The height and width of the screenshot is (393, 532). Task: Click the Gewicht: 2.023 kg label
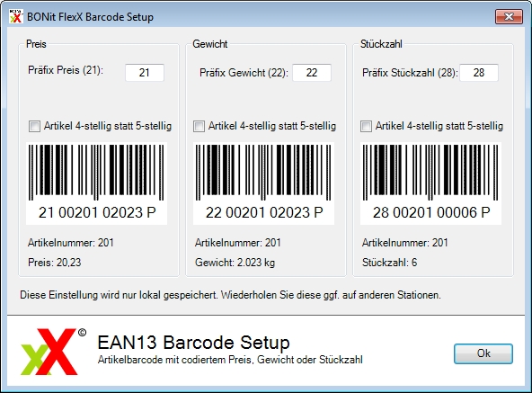pos(235,263)
